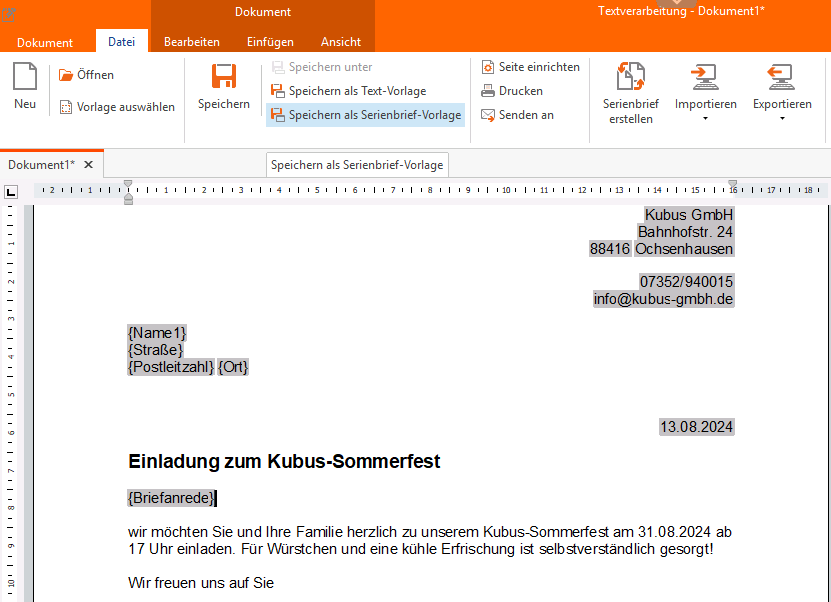Image resolution: width=831 pixels, height=602 pixels.
Task: Click the Neu new document icon
Action: click(x=25, y=77)
